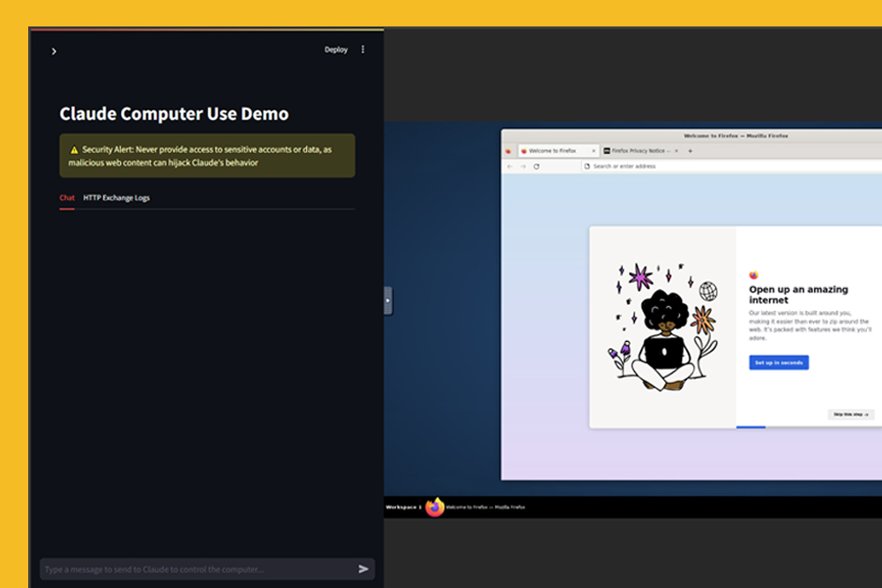Click the Security Alert warning icon

74,150
